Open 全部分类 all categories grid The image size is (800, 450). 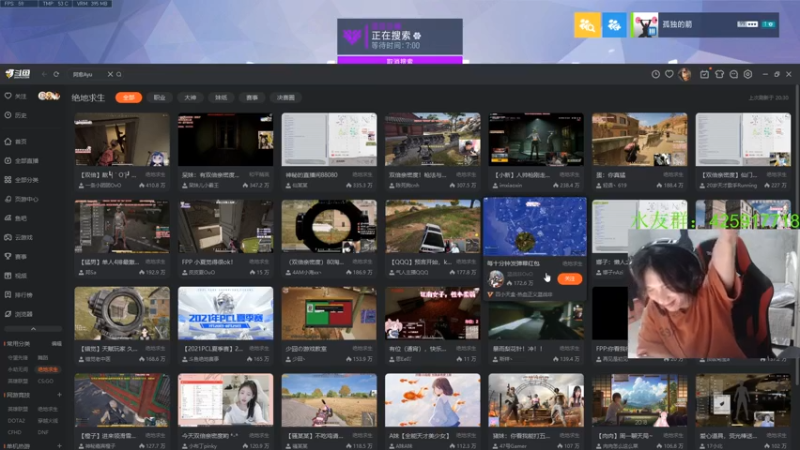click(x=21, y=180)
